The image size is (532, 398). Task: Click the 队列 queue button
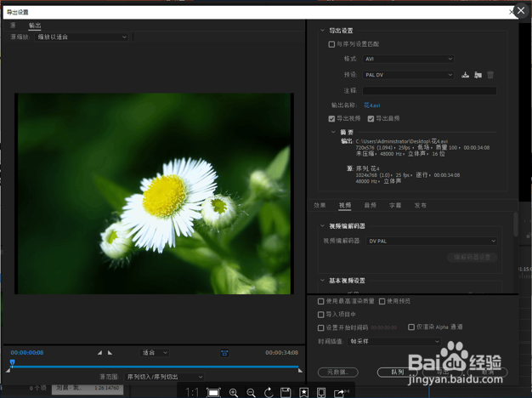pyautogui.click(x=398, y=372)
